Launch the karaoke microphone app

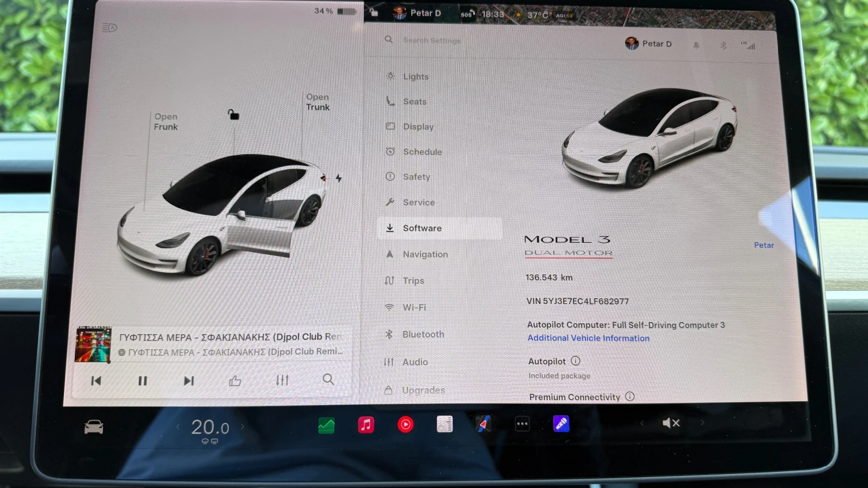(x=561, y=423)
